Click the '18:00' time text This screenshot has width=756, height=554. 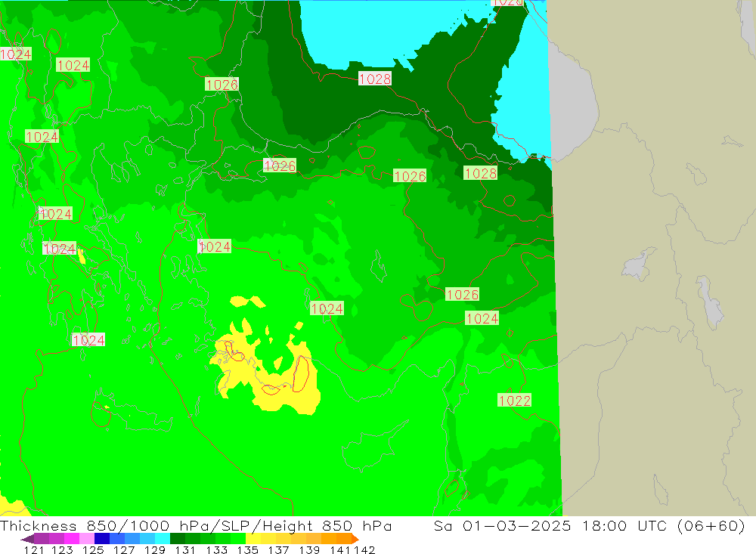pos(604,525)
